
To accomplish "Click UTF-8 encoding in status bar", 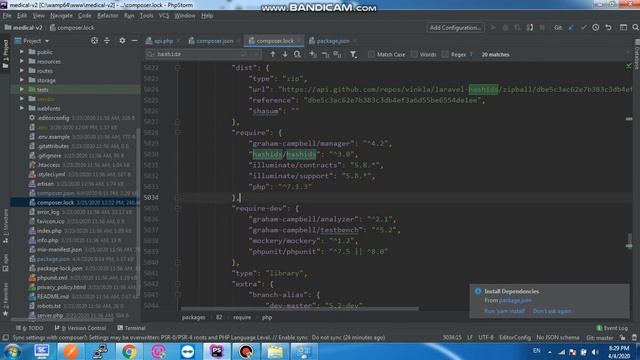I will pos(486,338).
